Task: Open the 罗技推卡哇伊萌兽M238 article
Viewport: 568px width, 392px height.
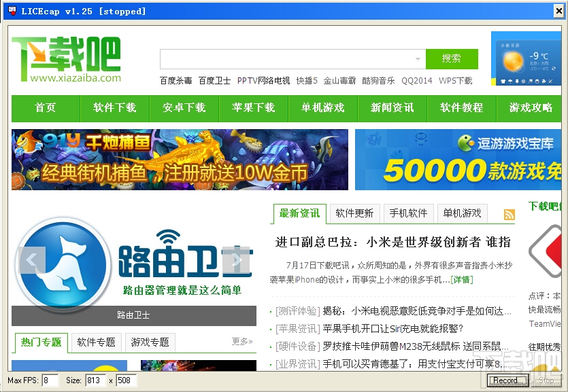Action: (416, 346)
